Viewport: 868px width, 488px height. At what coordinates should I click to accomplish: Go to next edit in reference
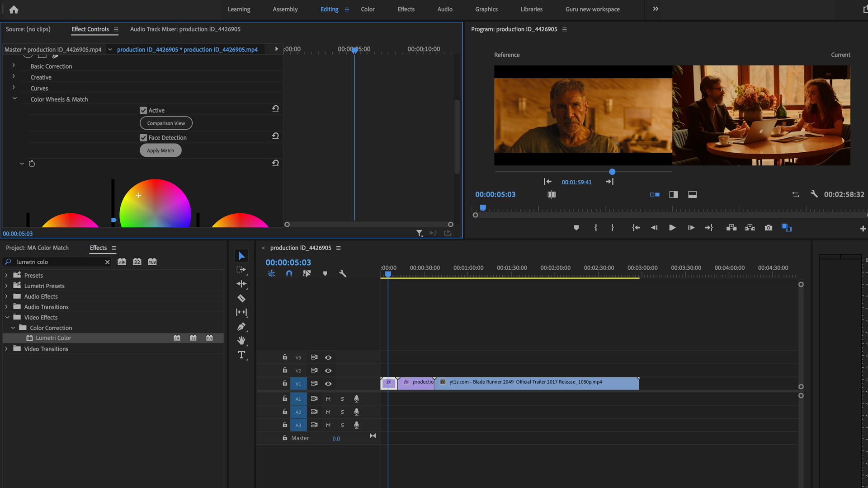609,182
